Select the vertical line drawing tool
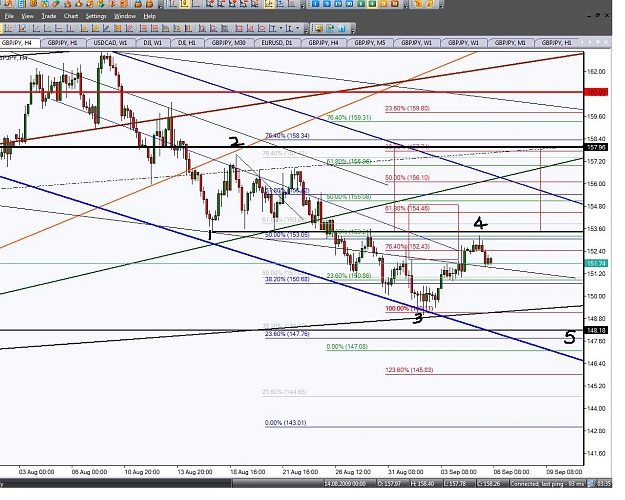The image size is (625, 500). pos(70,28)
